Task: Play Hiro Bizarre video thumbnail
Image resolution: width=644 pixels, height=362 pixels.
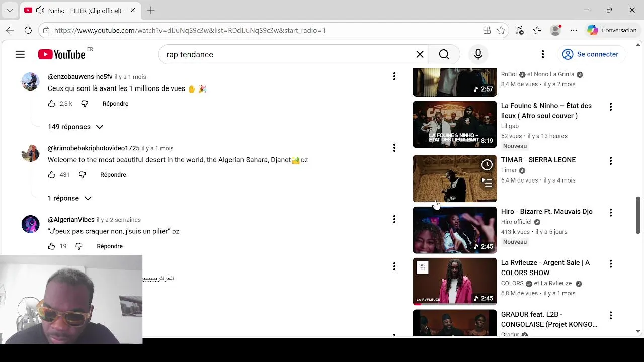Action: tap(454, 230)
